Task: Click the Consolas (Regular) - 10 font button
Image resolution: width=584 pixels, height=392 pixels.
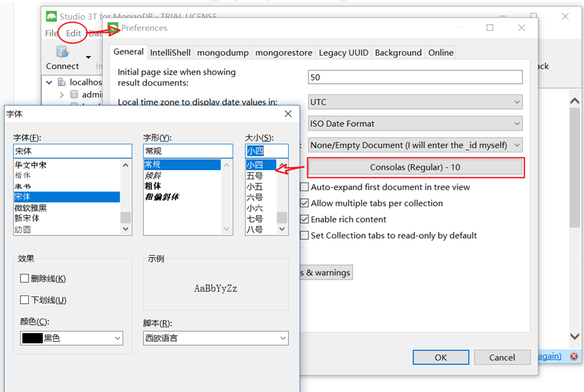Action: pos(415,168)
